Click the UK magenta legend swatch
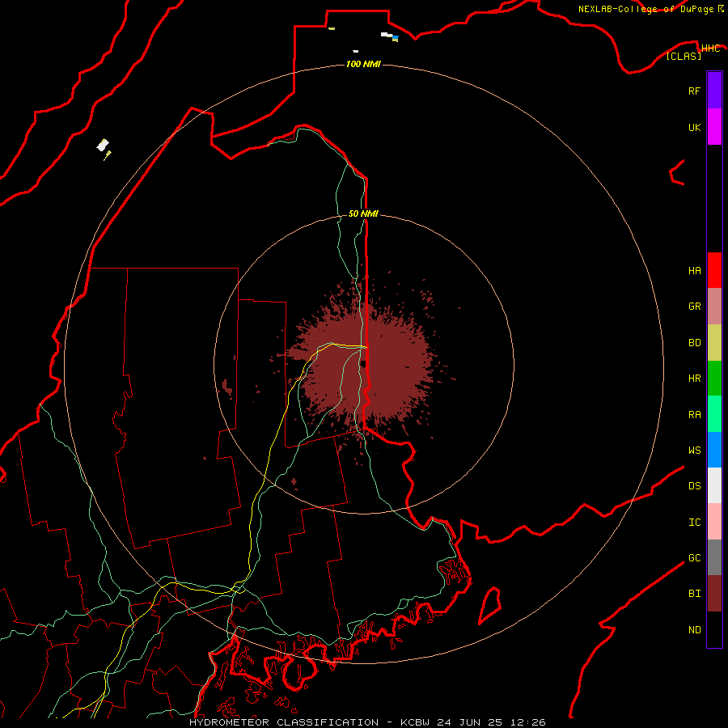Screen dimensions: 728x728 (714, 127)
